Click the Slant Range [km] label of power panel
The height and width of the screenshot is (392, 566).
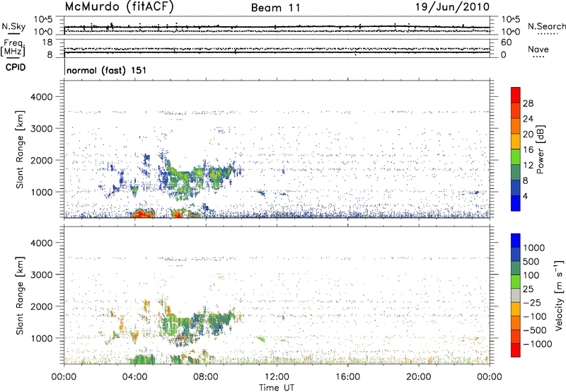click(20, 149)
